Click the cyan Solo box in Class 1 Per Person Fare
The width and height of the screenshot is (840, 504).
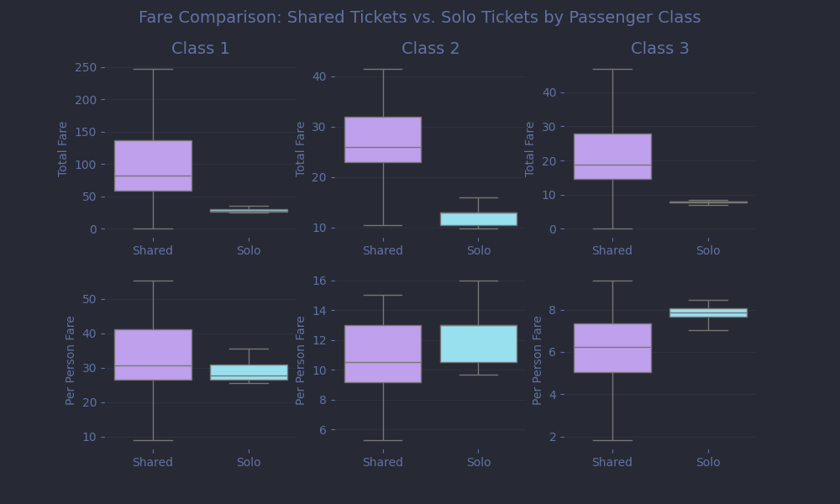pyautogui.click(x=249, y=372)
